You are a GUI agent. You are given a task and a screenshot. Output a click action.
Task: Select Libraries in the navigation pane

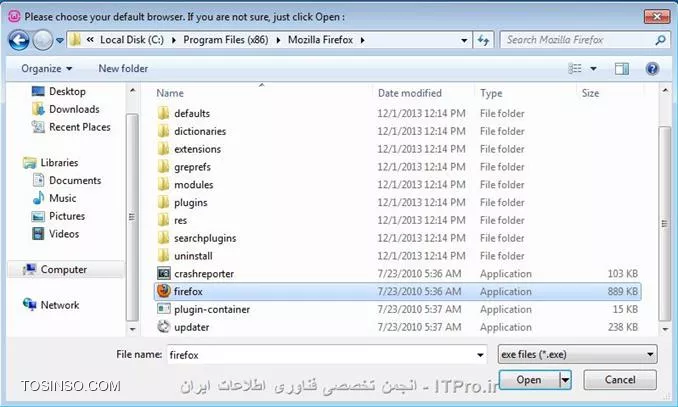click(x=51, y=163)
